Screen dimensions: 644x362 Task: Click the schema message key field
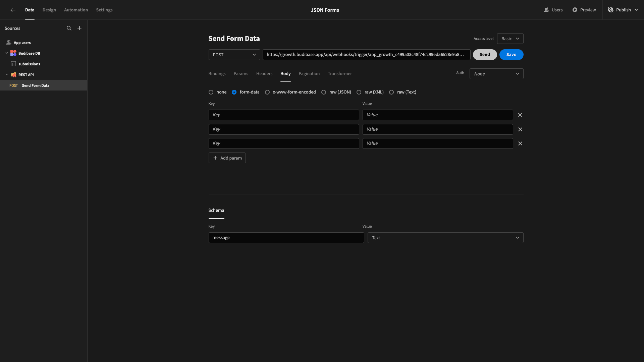point(286,238)
